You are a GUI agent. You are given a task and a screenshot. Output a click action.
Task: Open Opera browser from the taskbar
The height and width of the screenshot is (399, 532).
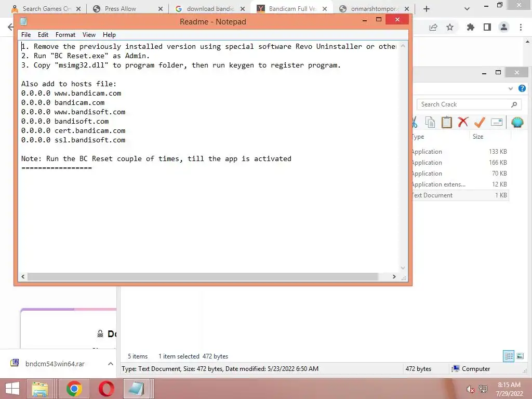tap(107, 389)
